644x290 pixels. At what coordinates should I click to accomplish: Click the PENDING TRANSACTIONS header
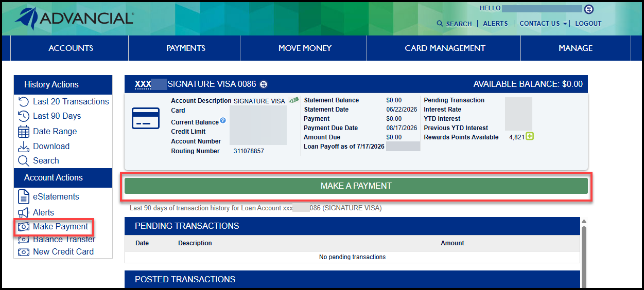[352, 226]
